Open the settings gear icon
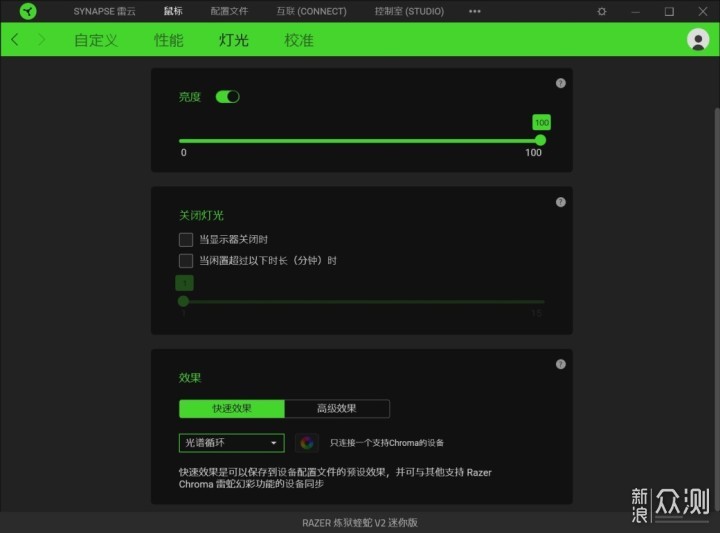 point(602,11)
